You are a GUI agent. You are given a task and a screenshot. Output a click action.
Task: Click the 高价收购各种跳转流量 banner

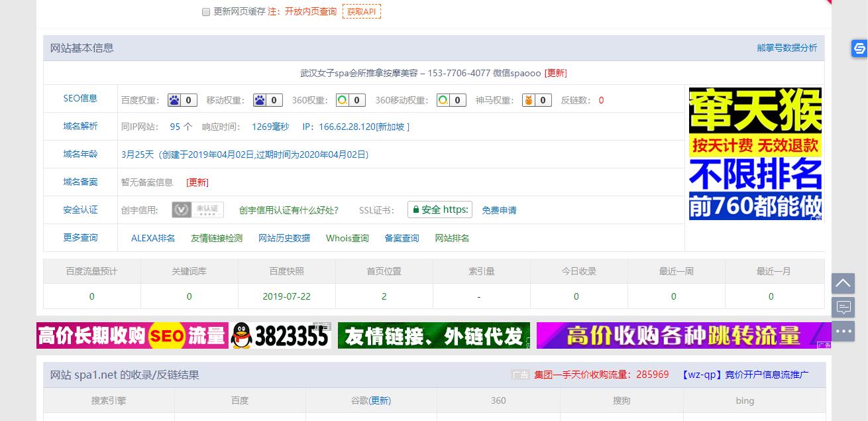point(684,335)
